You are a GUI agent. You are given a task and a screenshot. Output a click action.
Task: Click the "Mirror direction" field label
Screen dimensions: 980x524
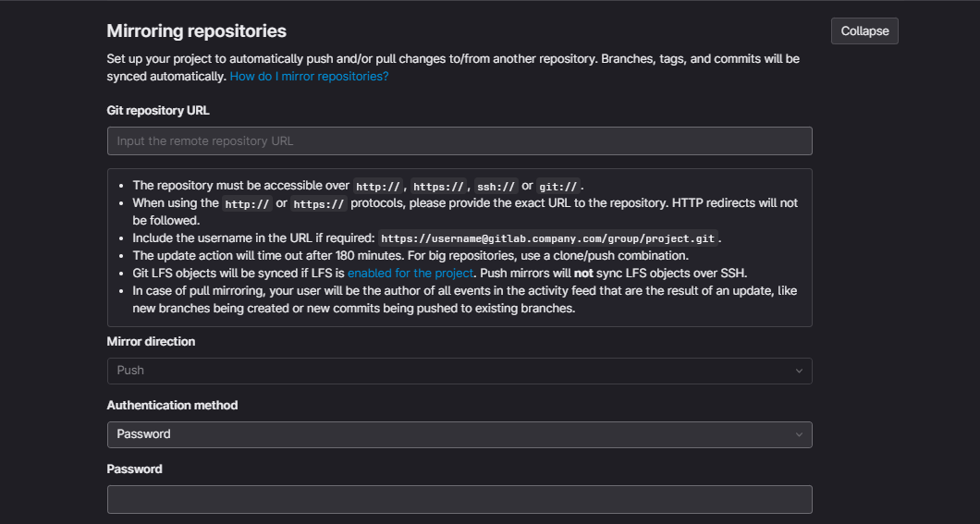151,342
